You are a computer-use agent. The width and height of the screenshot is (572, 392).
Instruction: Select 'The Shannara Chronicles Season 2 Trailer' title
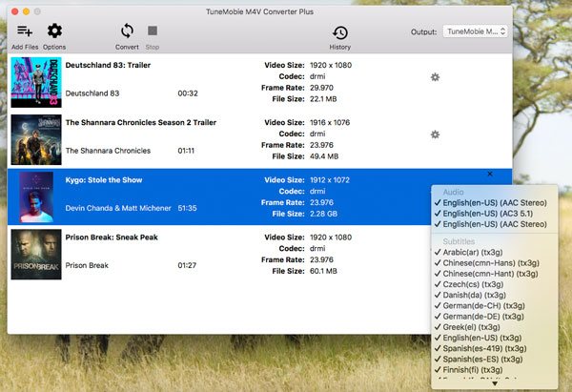point(141,122)
